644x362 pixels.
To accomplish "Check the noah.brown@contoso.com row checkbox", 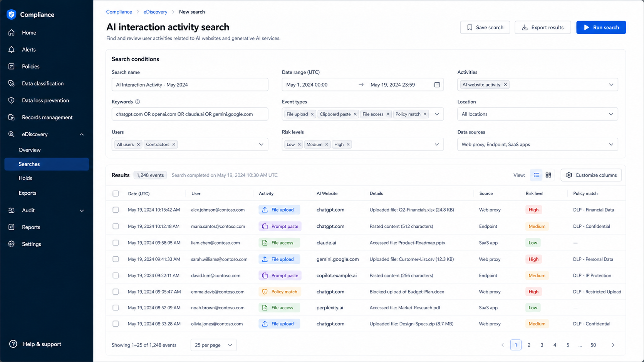I will pyautogui.click(x=116, y=308).
